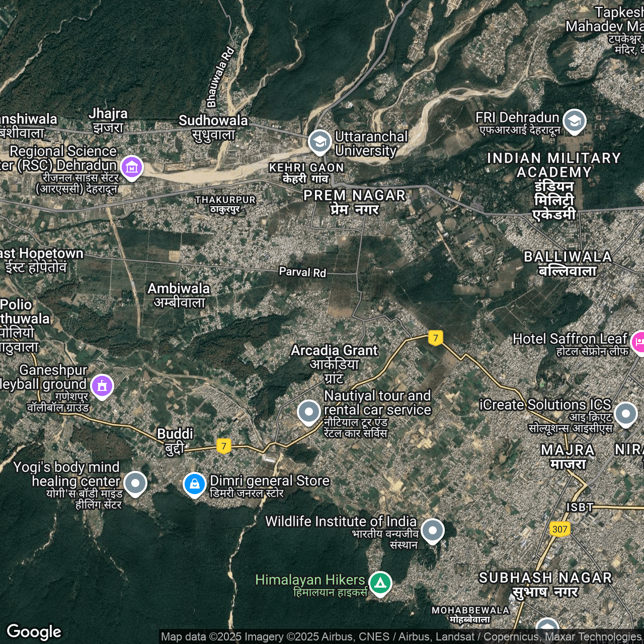The image size is (644, 644).
Task: Click the iCreate Solutions ICS marker
Action: point(625,414)
